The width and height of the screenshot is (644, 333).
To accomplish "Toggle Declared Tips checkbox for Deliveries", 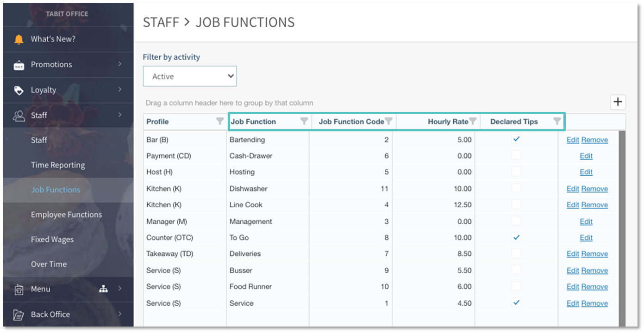I will click(516, 253).
